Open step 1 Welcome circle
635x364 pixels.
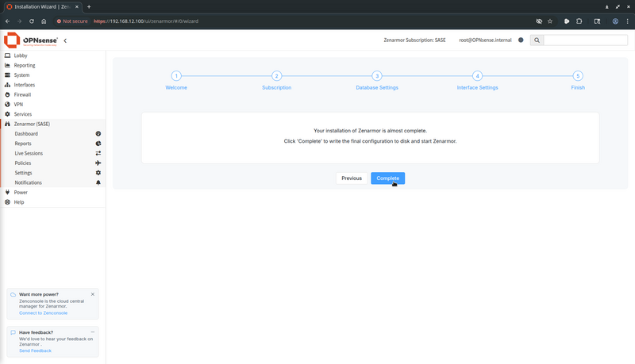click(x=176, y=75)
